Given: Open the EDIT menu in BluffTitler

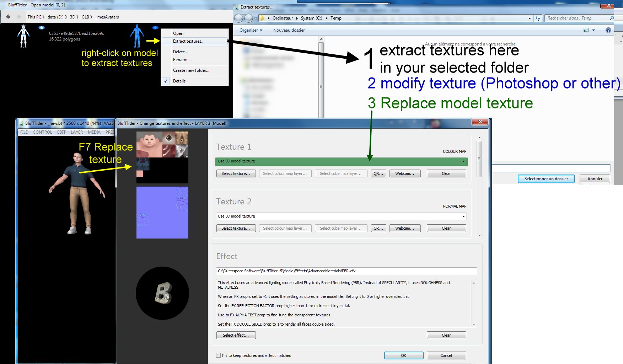Looking at the screenshot, I should (61, 132).
